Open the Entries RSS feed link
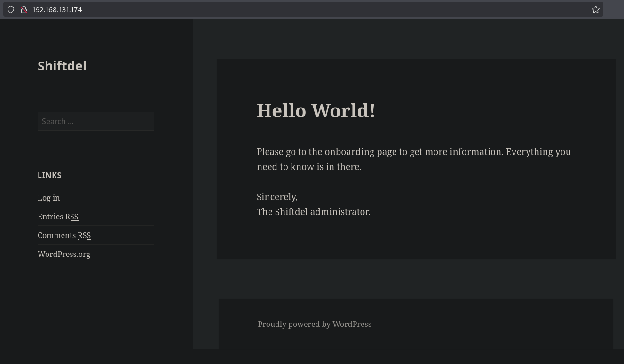This screenshot has width=624, height=364. 51,217
